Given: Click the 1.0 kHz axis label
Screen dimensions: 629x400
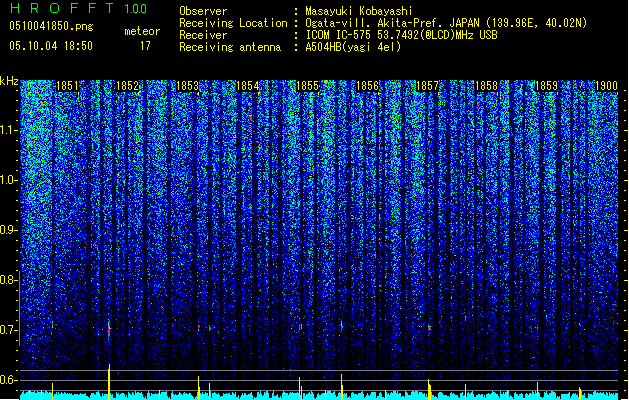Looking at the screenshot, I should tap(8, 180).
